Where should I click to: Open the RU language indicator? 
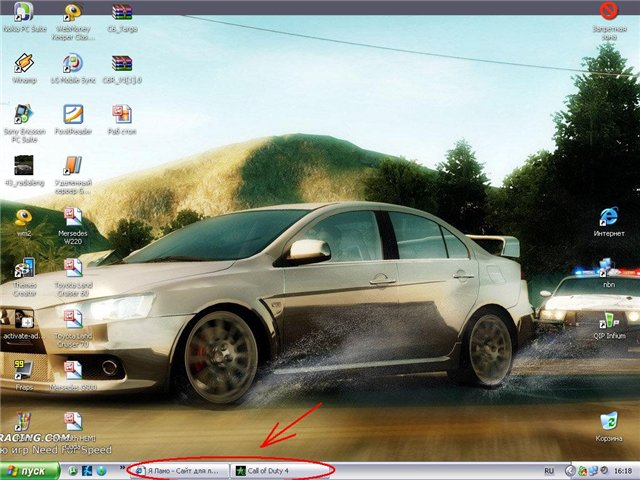point(549,471)
